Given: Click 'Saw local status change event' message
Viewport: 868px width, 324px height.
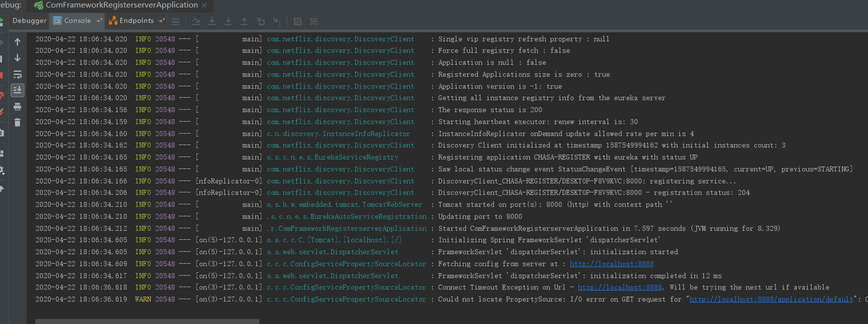Looking at the screenshot, I should 646,169.
